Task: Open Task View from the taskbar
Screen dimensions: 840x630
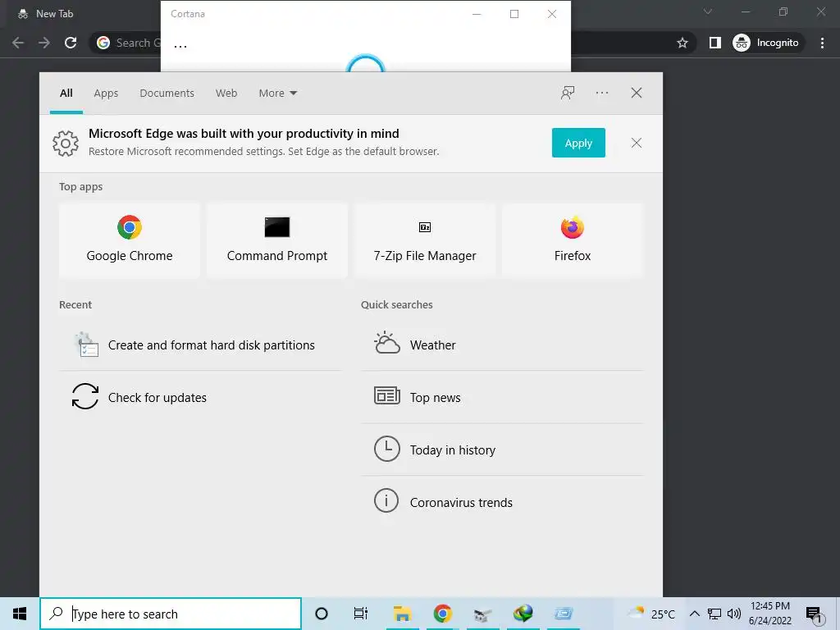Action: tap(361, 614)
